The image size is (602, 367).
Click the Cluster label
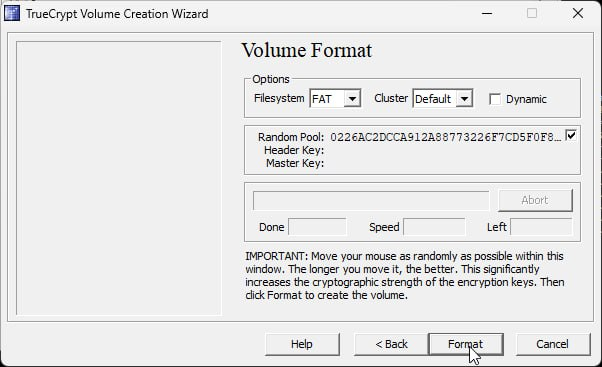[391, 98]
